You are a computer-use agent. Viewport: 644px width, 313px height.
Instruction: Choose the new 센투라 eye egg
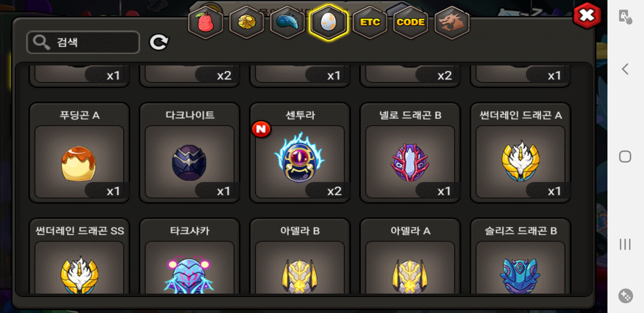coord(300,153)
